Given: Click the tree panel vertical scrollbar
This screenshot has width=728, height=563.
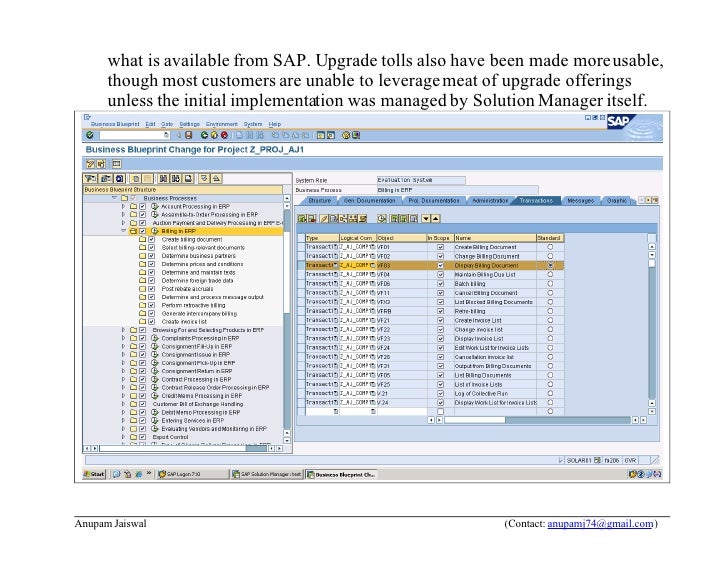Looking at the screenshot, I should tap(286, 320).
